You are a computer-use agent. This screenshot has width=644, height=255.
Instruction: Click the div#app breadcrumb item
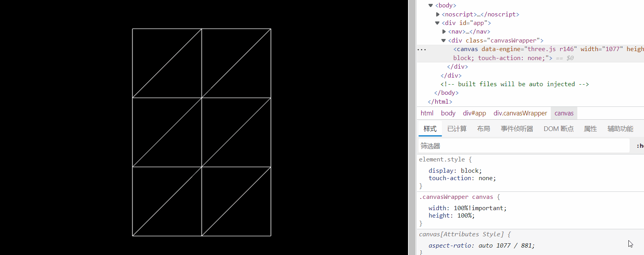coord(474,113)
